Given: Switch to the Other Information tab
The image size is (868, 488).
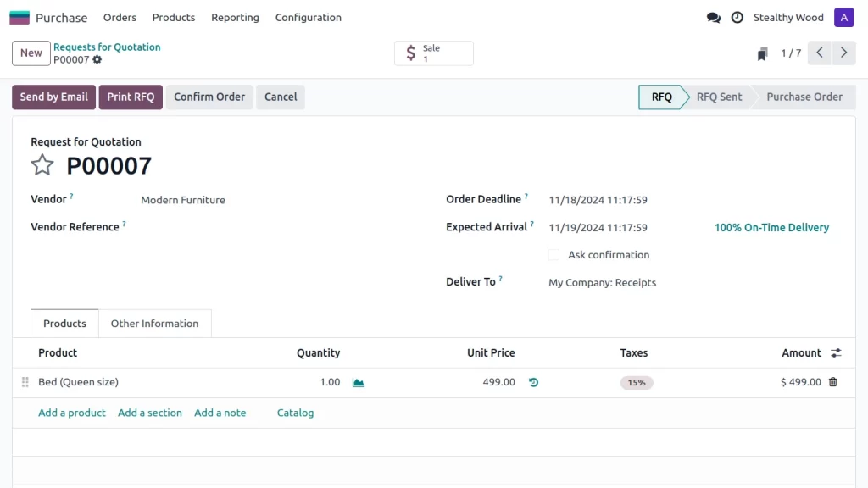Looking at the screenshot, I should coord(154,324).
